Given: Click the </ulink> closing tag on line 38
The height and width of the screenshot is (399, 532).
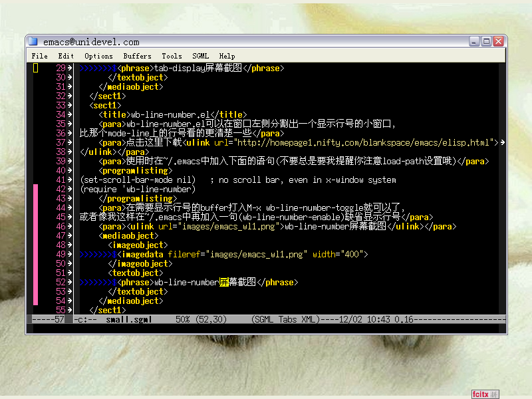Looking at the screenshot, I should pyautogui.click(x=98, y=152).
